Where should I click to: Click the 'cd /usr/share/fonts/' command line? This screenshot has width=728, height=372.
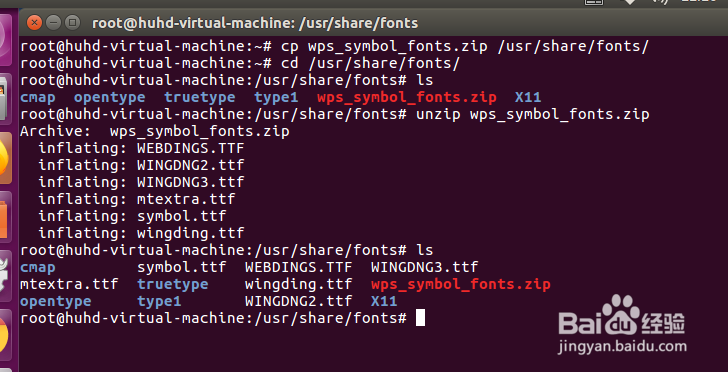click(x=370, y=64)
